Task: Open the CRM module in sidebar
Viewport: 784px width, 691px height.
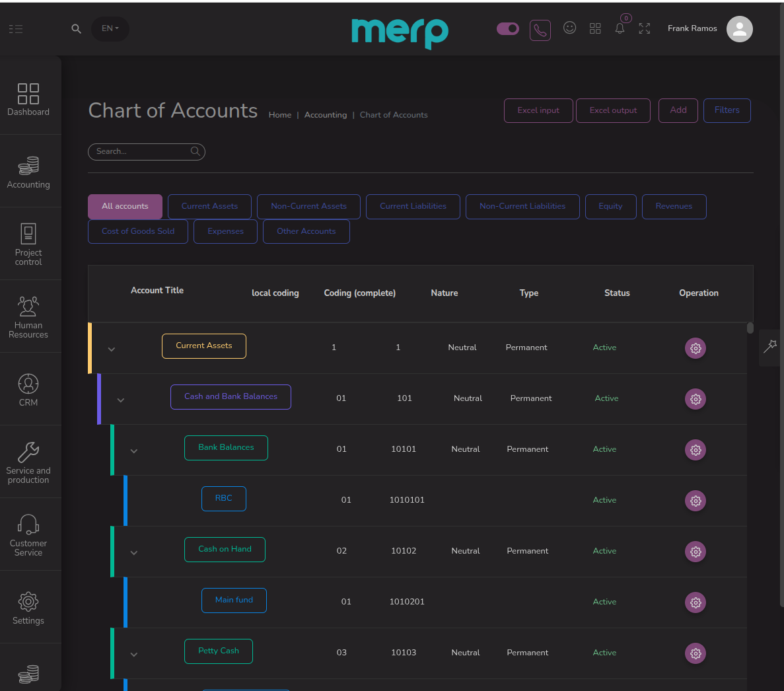Action: (x=28, y=390)
